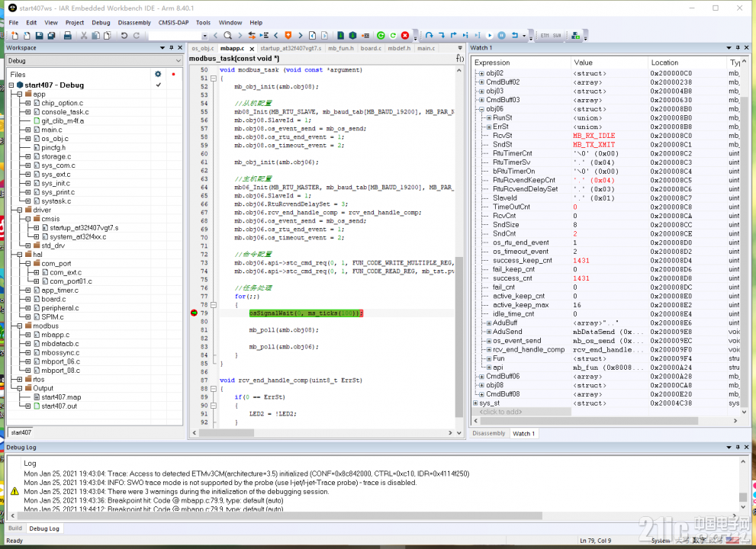Break execution with the pause button
The image size is (756, 549).
tap(501, 36)
